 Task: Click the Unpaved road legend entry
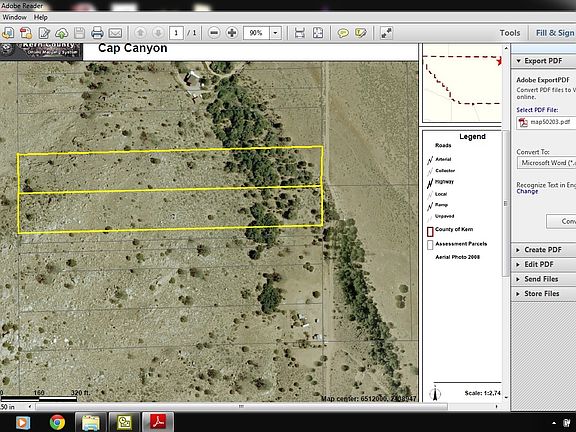(441, 217)
